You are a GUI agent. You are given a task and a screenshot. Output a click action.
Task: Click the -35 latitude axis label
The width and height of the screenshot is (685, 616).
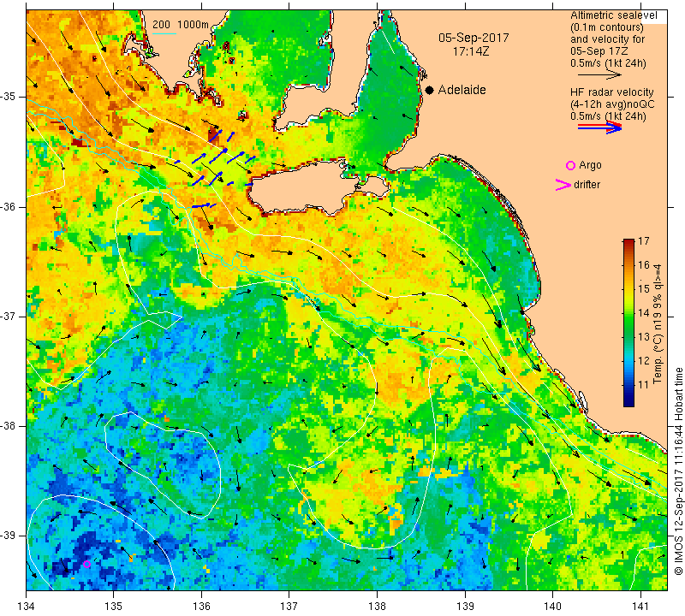point(12,97)
